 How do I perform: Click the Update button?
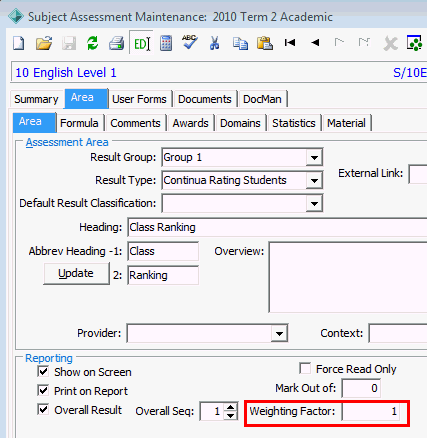coord(76,273)
